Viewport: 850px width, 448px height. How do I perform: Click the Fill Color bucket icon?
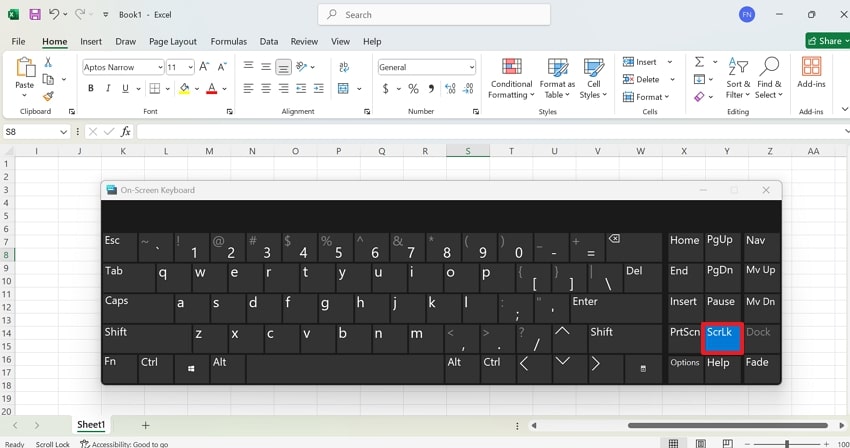[185, 88]
